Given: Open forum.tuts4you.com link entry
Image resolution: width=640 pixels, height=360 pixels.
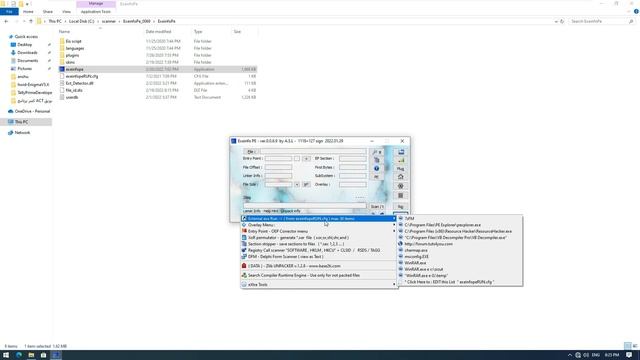Looking at the screenshot, I should tap(460, 244).
